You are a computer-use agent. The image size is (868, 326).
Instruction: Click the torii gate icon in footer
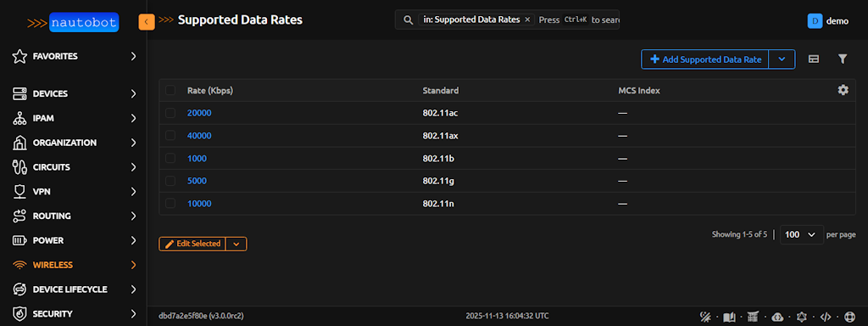(754, 317)
